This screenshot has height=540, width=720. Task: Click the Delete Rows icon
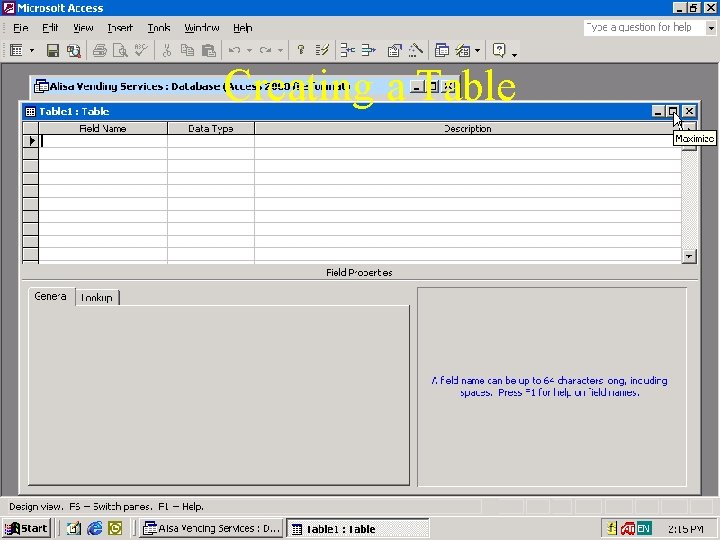(x=368, y=51)
